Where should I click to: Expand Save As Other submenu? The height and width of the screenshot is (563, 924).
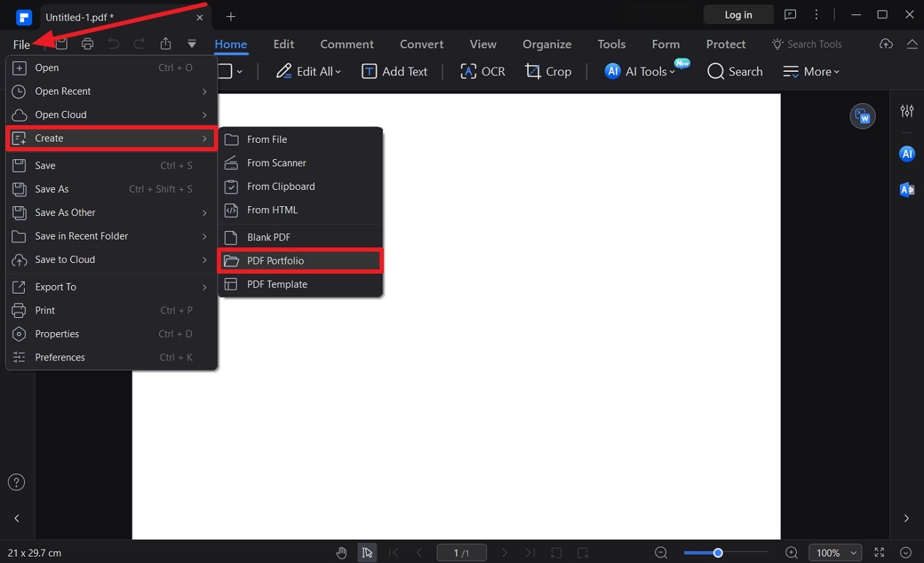point(112,212)
